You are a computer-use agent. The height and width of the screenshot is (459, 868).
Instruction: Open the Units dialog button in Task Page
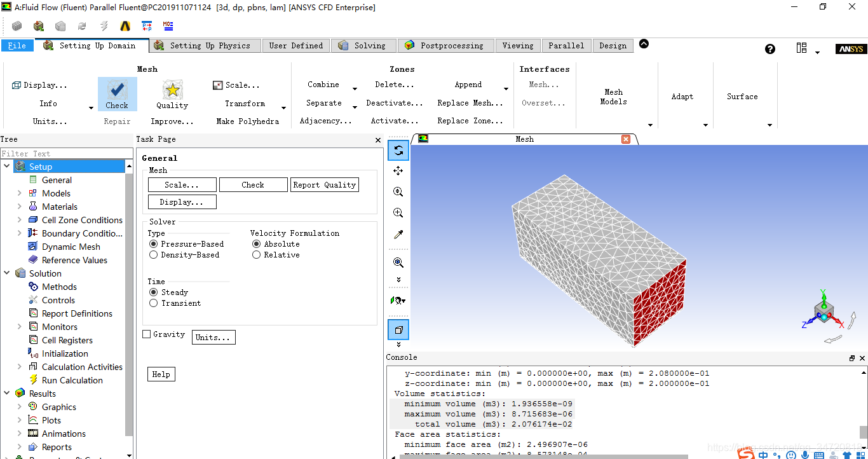[x=214, y=338]
